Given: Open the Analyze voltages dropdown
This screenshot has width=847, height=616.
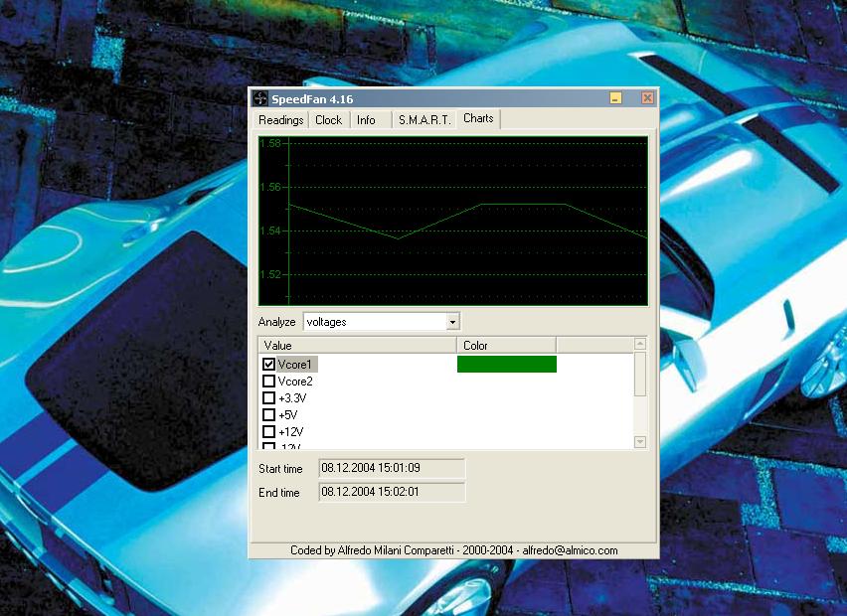Looking at the screenshot, I should (452, 322).
